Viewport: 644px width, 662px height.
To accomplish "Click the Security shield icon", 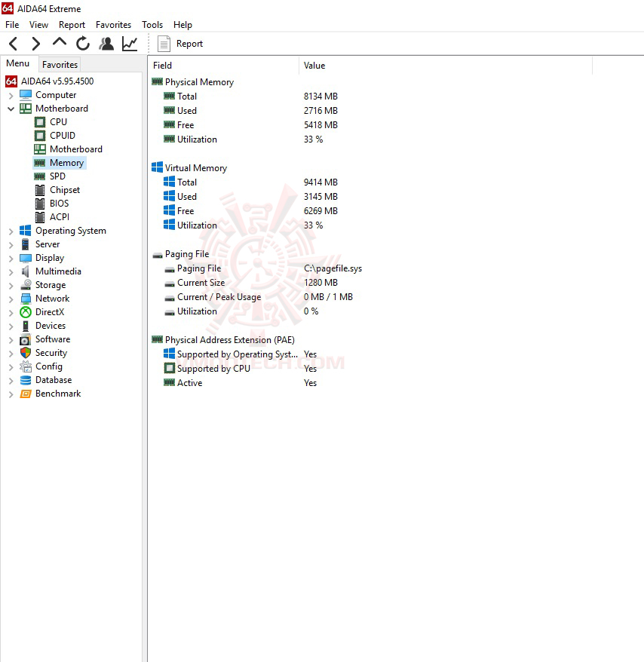I will coord(26,353).
